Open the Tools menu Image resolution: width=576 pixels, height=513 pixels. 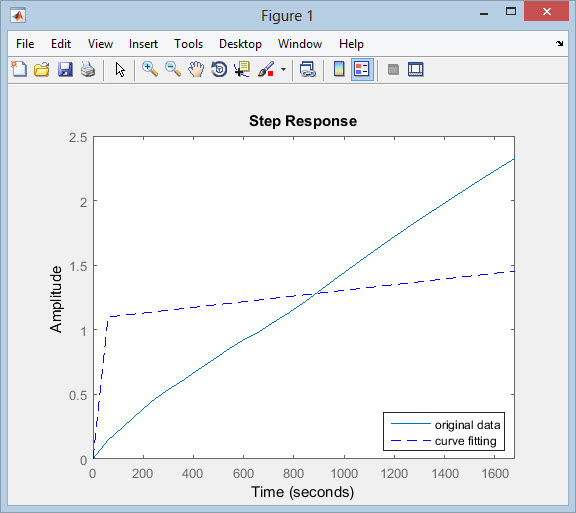coord(188,44)
